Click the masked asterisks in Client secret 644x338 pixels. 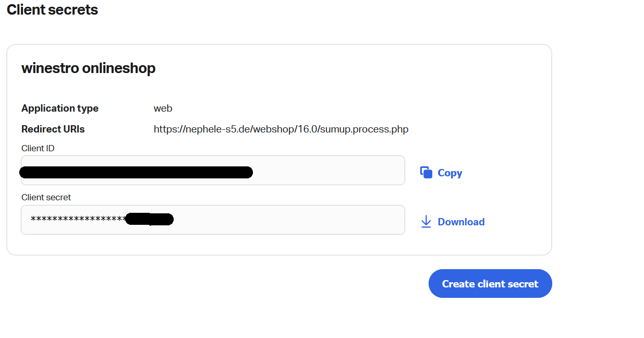tap(77, 220)
